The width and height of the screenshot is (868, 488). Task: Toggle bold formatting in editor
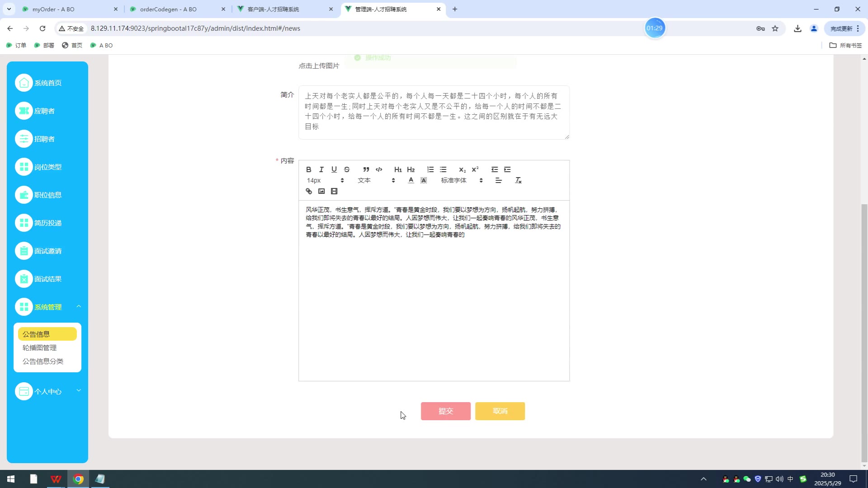(x=309, y=169)
